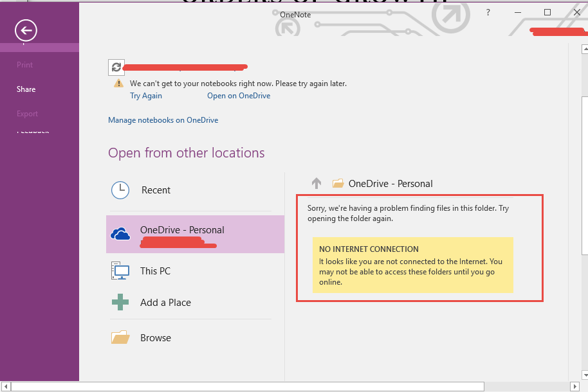
Task: Select This PC location
Action: [196, 271]
